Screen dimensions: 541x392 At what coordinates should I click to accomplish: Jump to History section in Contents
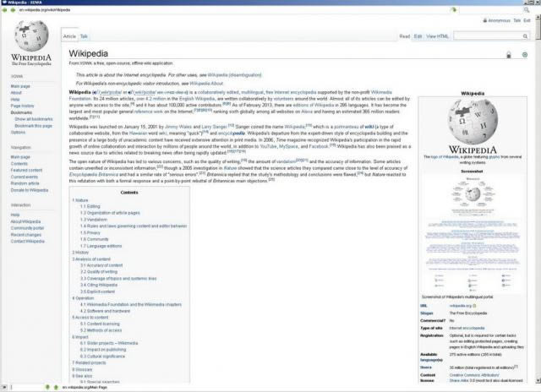82,253
